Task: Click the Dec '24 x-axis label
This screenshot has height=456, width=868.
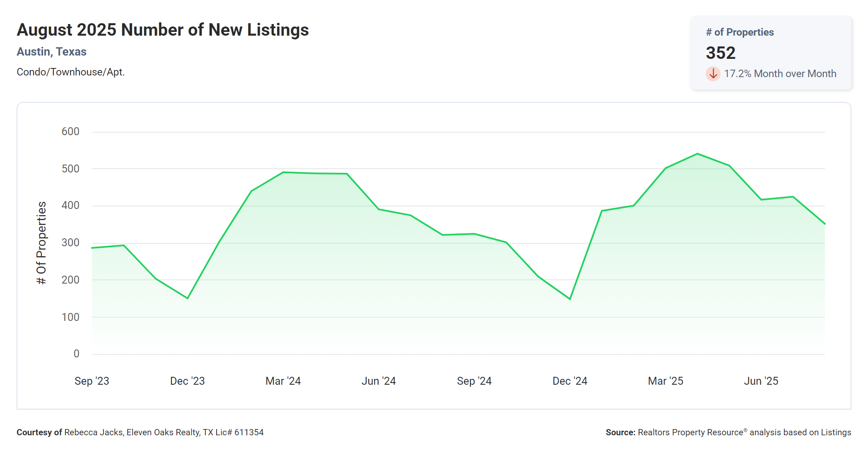Action: coord(570,381)
